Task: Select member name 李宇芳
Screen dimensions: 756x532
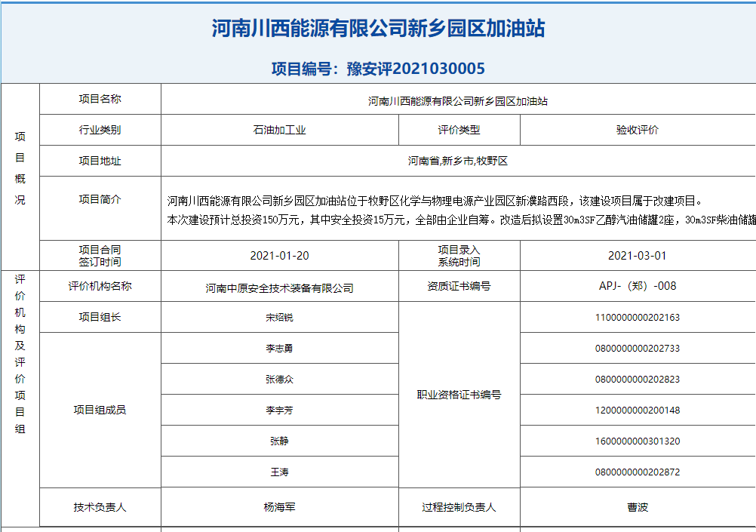Action: tap(280, 410)
